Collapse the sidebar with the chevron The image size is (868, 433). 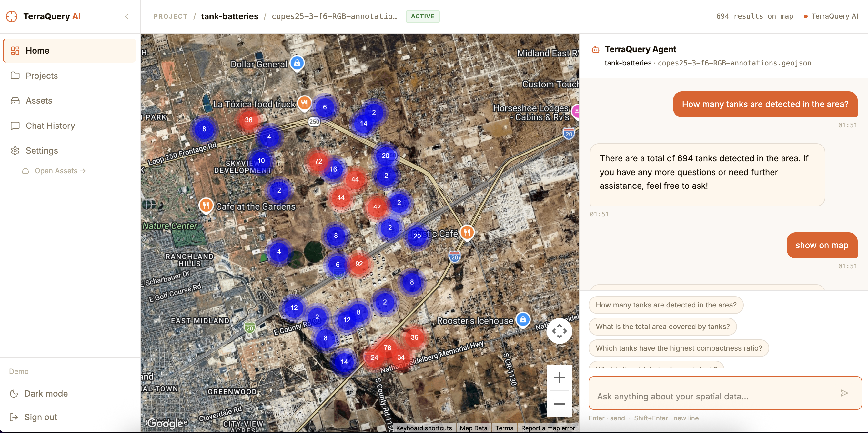tap(127, 16)
